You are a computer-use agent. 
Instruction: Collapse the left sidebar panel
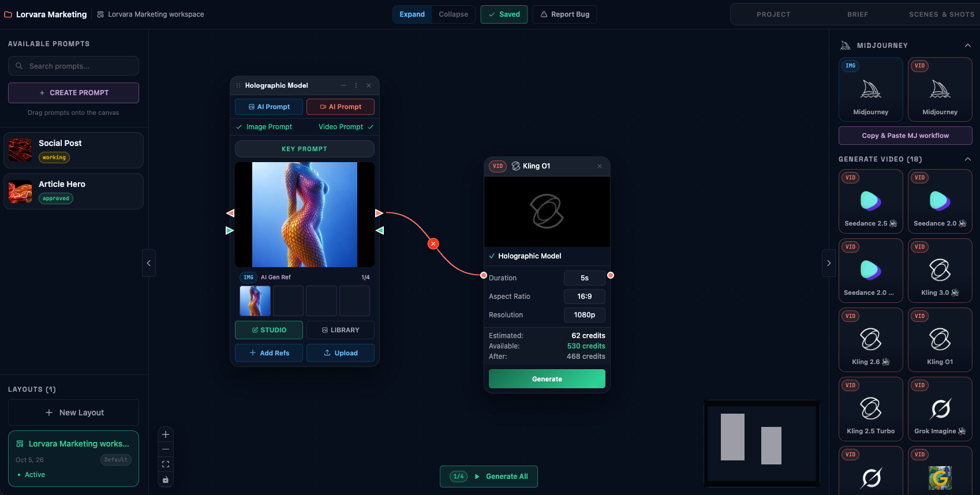click(149, 263)
